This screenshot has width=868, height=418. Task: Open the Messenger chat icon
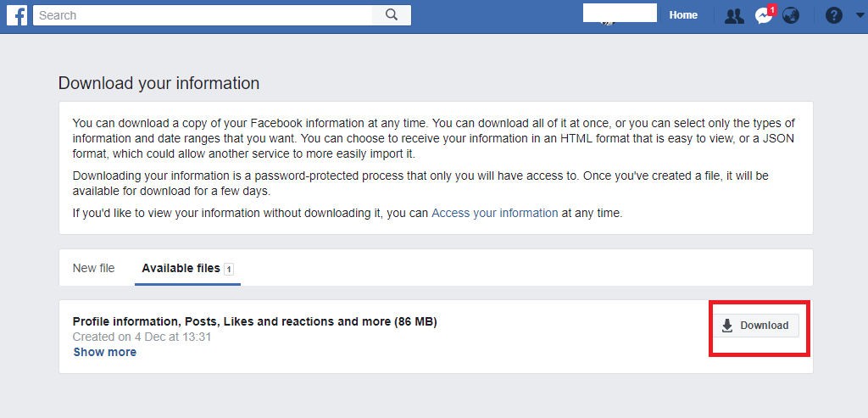click(x=764, y=16)
